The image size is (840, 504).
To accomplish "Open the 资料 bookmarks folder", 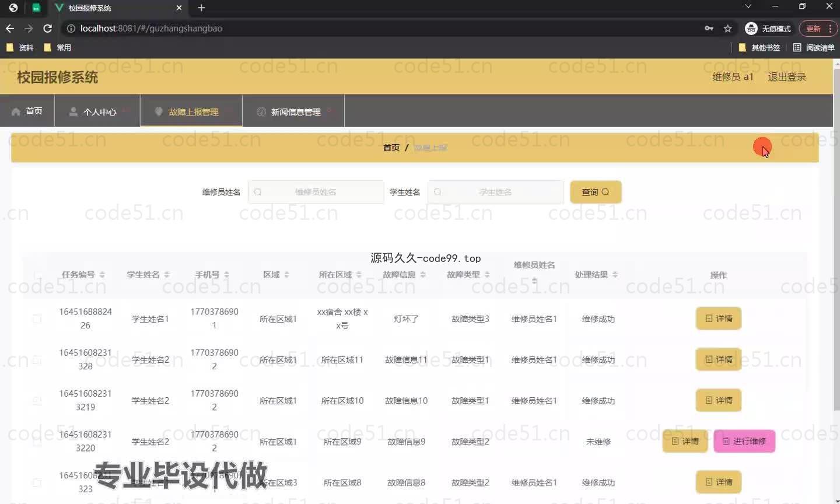I will click(x=19, y=47).
